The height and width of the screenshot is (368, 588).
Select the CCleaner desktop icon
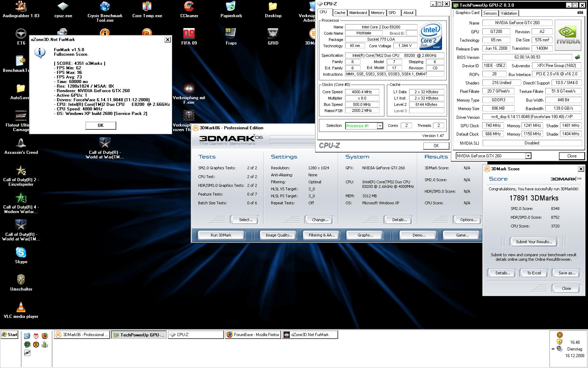(x=189, y=9)
